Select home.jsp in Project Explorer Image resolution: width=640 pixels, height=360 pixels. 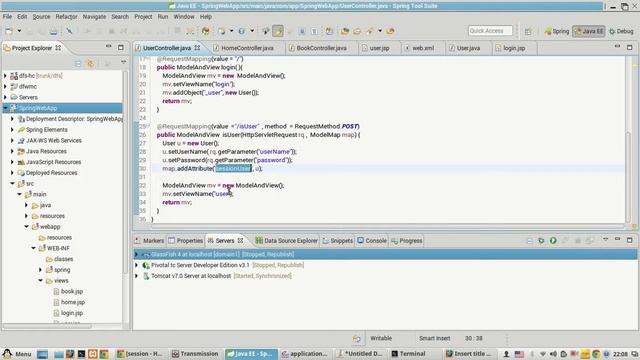coord(73,302)
